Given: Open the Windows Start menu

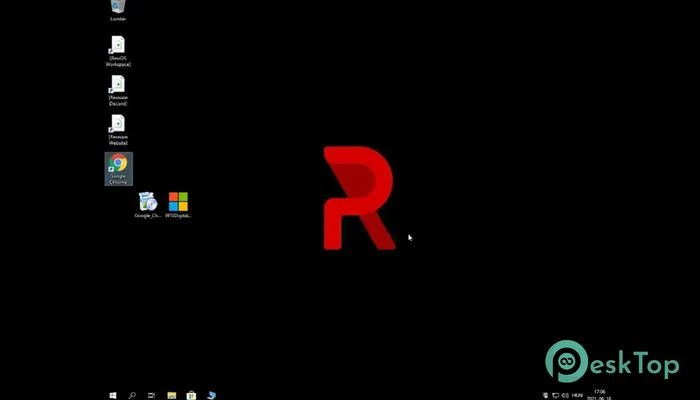Looking at the screenshot, I should pyautogui.click(x=113, y=395).
